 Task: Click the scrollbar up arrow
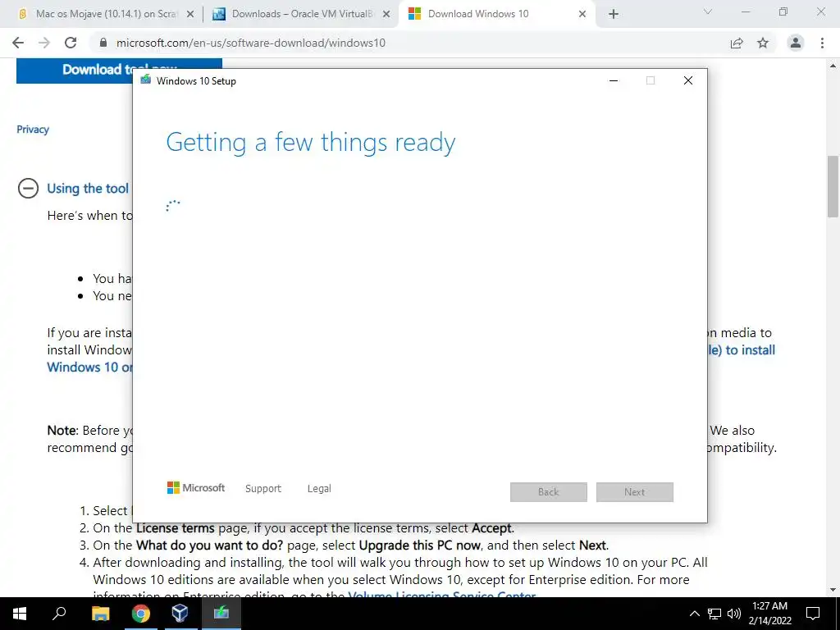pos(833,66)
